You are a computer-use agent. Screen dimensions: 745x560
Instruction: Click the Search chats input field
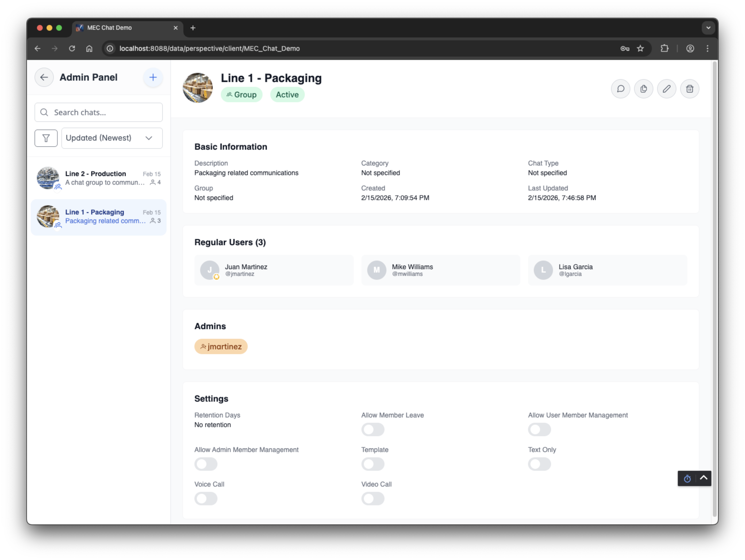98,112
